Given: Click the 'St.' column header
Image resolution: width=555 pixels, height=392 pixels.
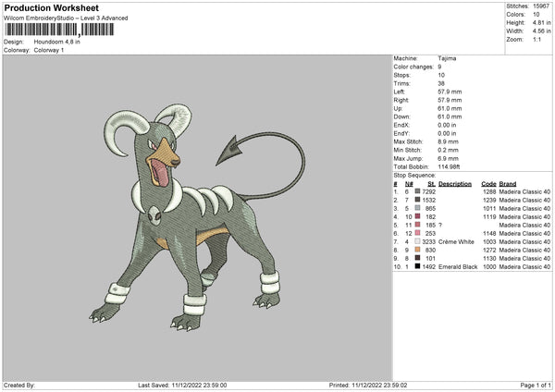Looking at the screenshot, I should point(431,184).
